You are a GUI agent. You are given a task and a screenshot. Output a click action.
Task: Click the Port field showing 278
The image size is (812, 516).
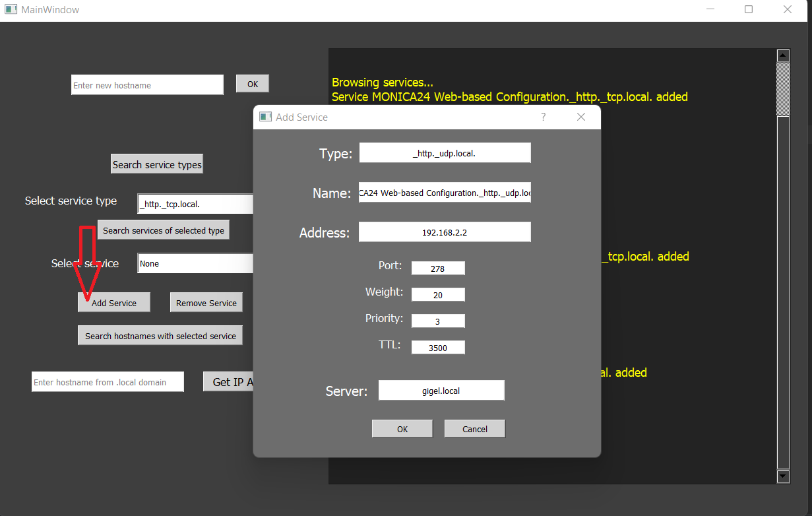[438, 269]
